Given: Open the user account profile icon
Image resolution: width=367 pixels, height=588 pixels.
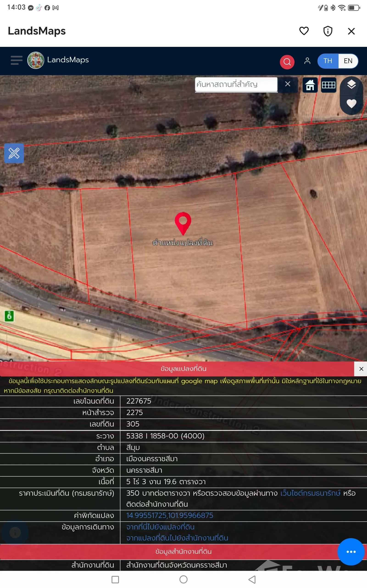Looking at the screenshot, I should coord(307,61).
